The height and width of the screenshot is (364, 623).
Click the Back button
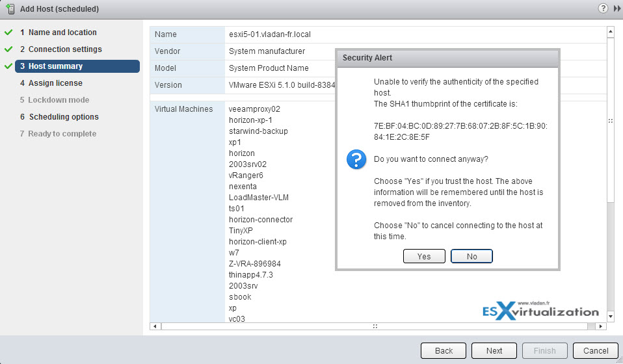(x=444, y=350)
